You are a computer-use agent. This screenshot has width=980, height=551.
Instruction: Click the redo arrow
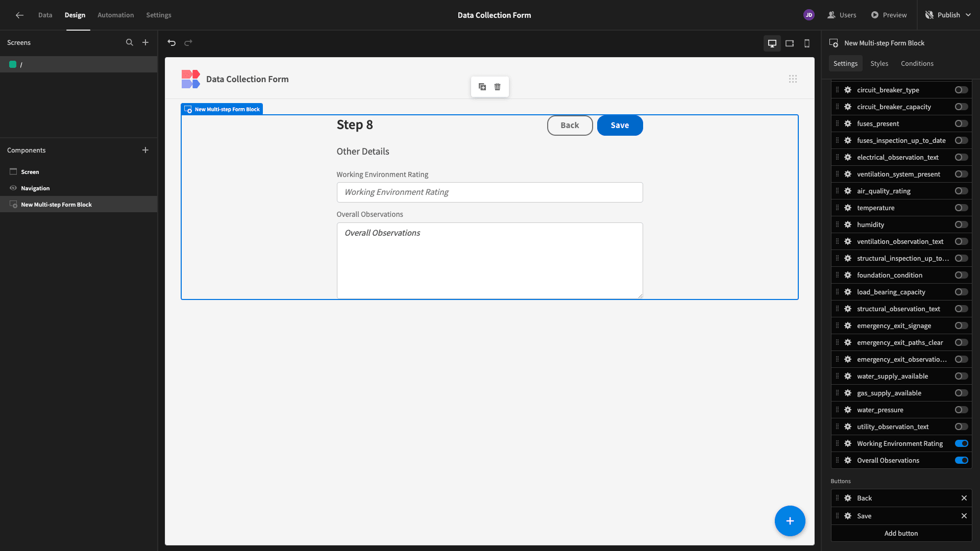tap(188, 43)
